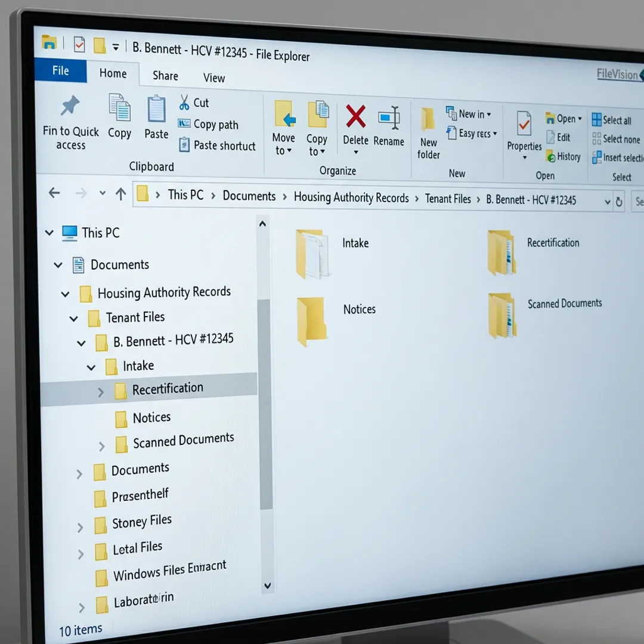Expand the Stoney Files tree node

(80, 527)
